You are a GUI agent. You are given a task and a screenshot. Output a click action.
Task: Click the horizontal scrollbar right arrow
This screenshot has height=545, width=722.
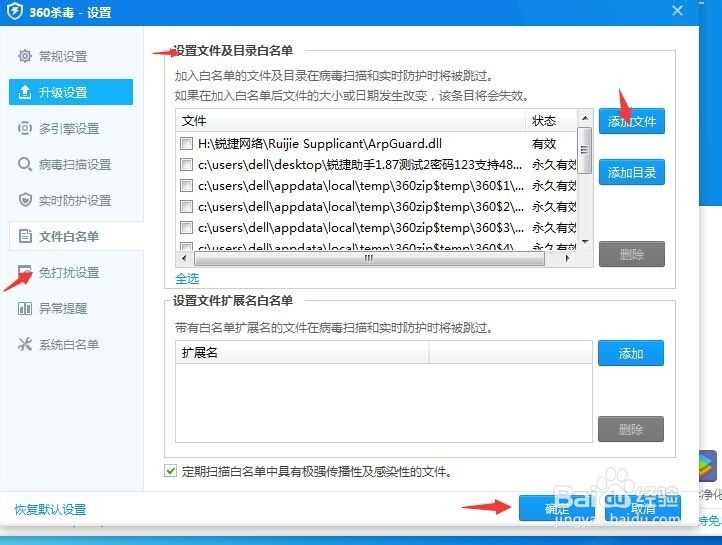[568, 258]
